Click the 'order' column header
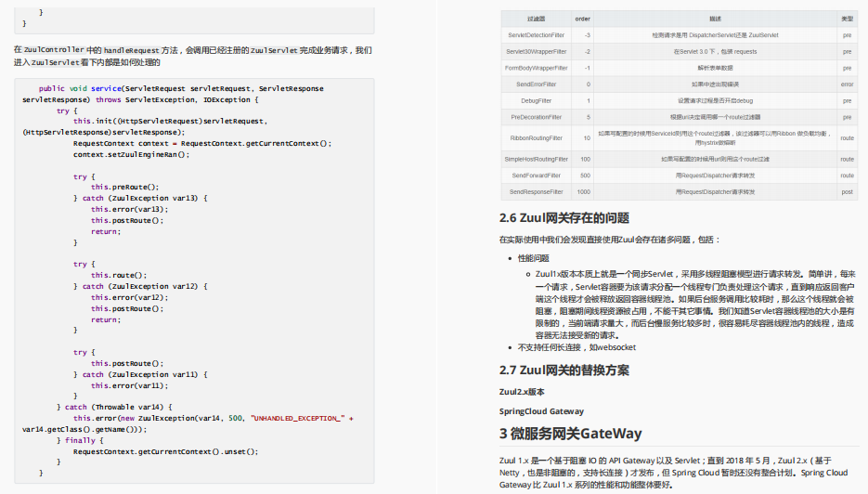Image resolution: width=868 pixels, height=494 pixels. tap(582, 19)
